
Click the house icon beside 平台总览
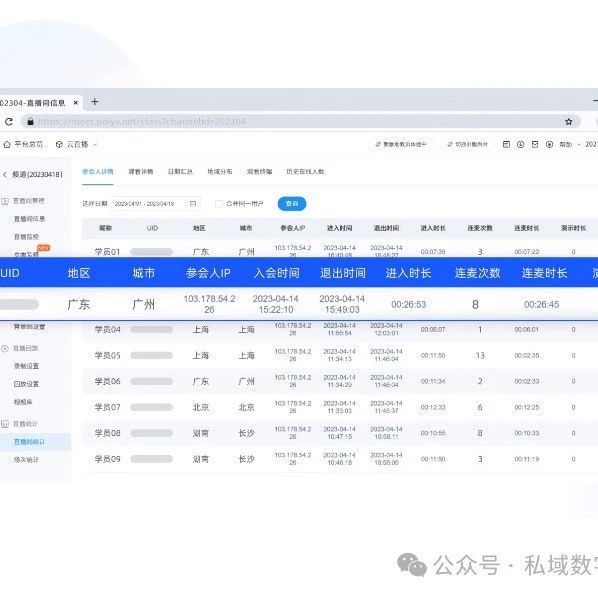click(7, 145)
